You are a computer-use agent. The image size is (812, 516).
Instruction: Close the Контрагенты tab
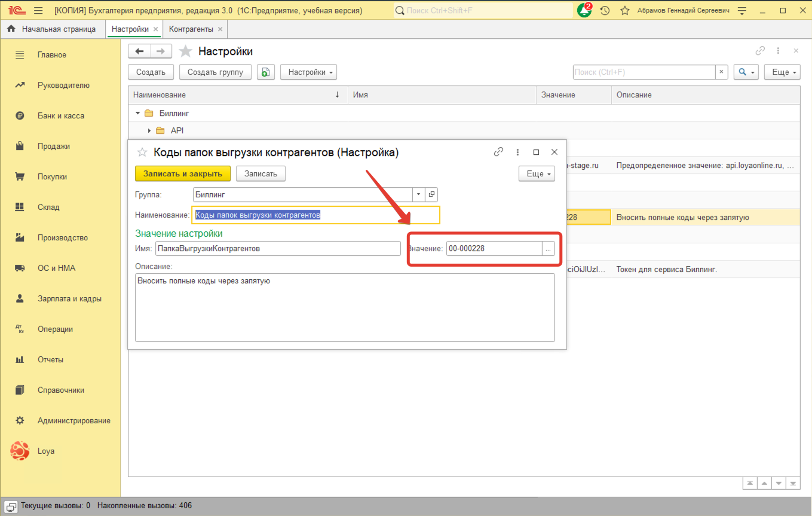point(220,29)
